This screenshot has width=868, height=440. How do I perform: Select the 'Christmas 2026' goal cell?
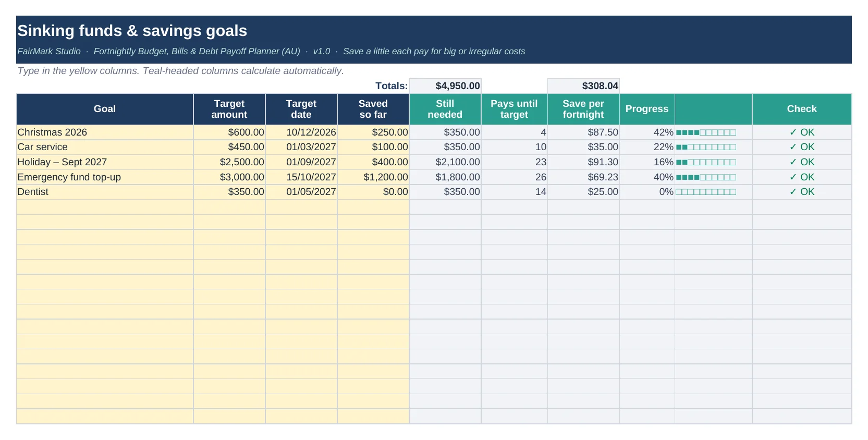(105, 132)
